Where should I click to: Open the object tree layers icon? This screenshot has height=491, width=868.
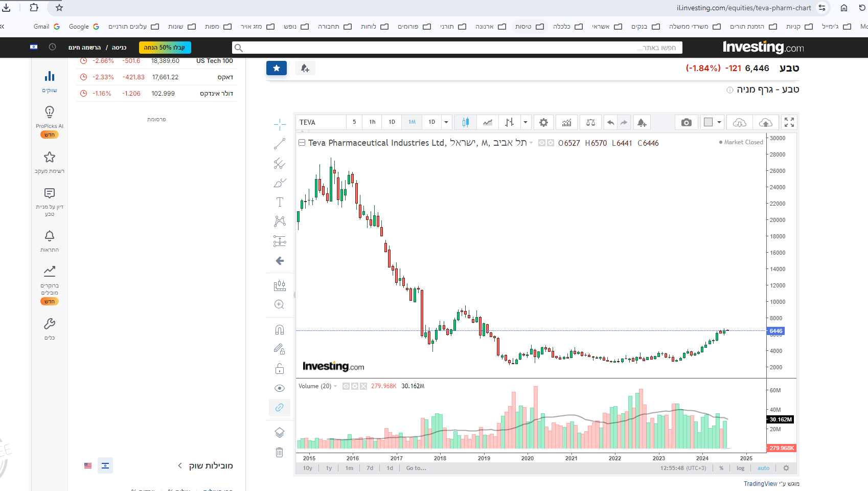280,433
